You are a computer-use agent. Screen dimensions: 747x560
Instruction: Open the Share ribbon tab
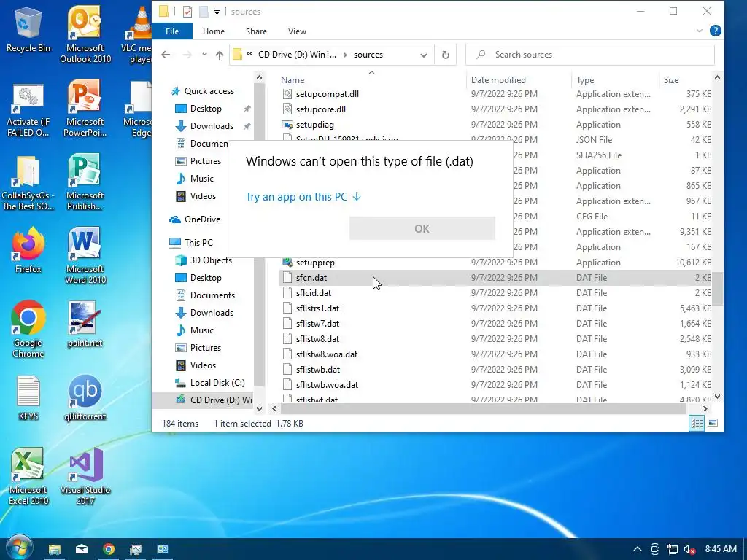[x=256, y=31]
